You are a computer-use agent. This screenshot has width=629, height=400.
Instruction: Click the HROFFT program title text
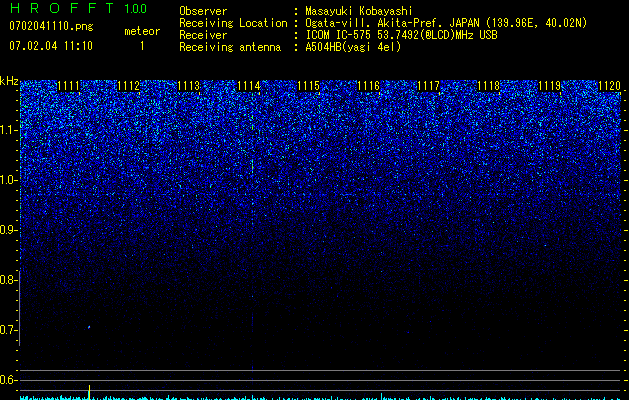62,8
